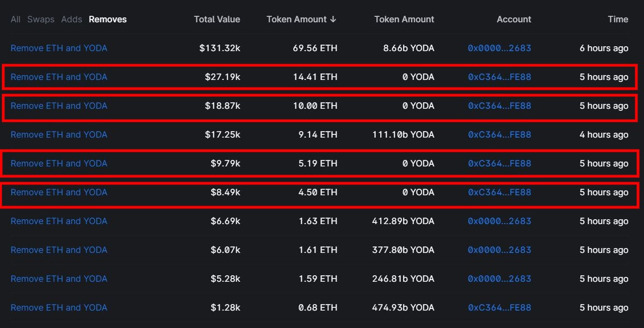Switch to the All transactions tab
The height and width of the screenshot is (328, 644).
tap(15, 20)
